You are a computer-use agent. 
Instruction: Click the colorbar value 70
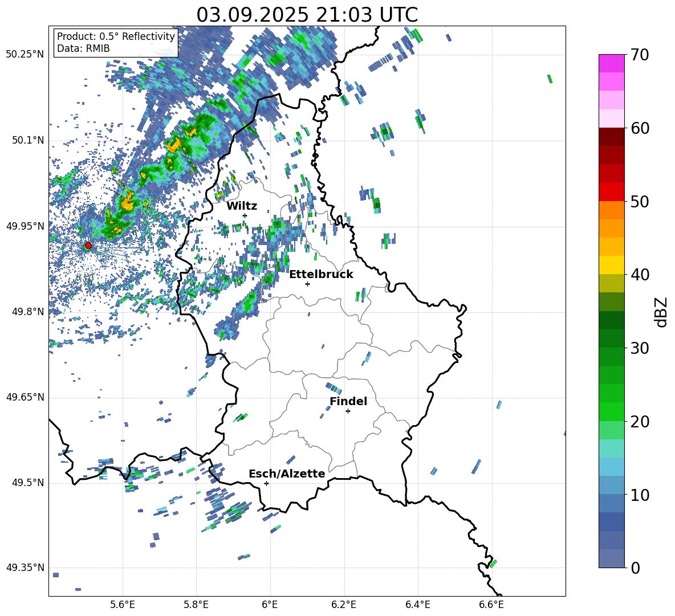[640, 55]
